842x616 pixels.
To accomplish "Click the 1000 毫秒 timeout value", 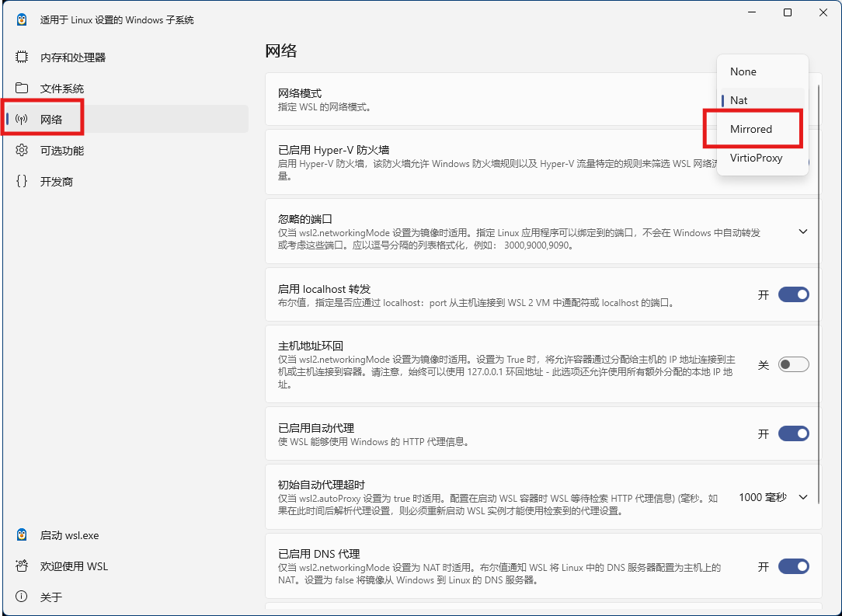I will click(763, 497).
